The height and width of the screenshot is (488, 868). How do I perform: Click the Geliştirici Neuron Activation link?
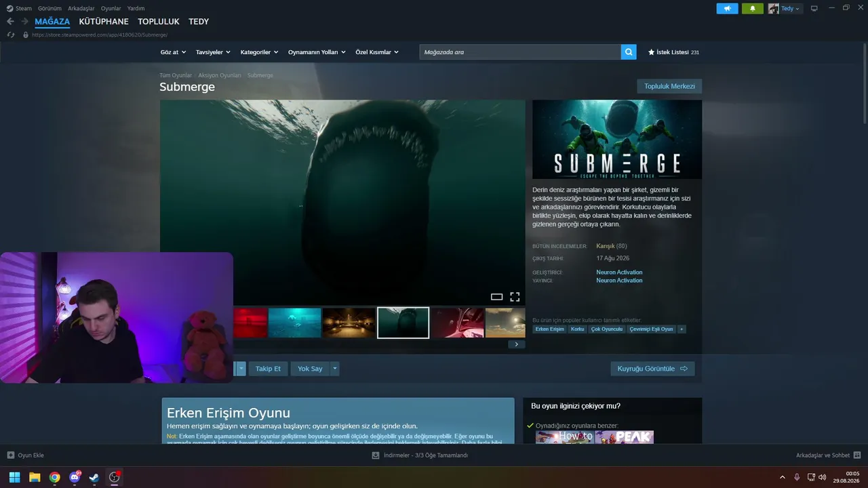point(619,272)
